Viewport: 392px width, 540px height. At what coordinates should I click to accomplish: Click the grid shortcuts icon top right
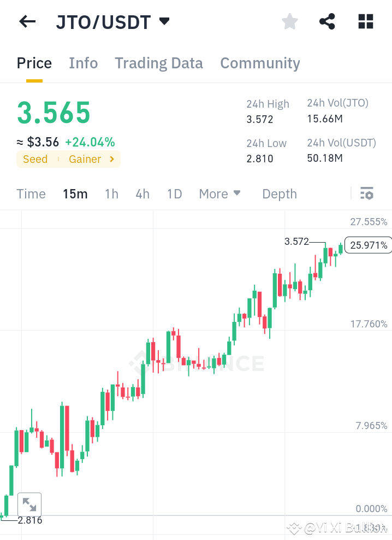point(365,21)
